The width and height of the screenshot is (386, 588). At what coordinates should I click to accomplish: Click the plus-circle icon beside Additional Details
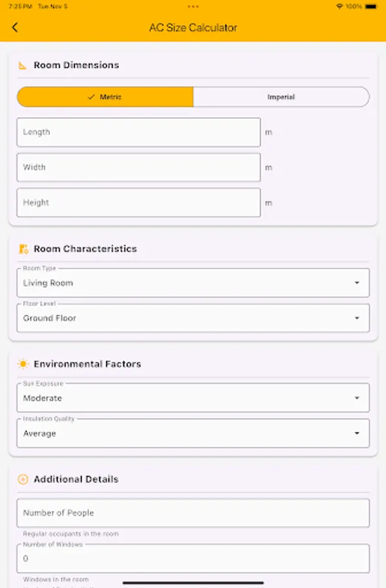[24, 479]
